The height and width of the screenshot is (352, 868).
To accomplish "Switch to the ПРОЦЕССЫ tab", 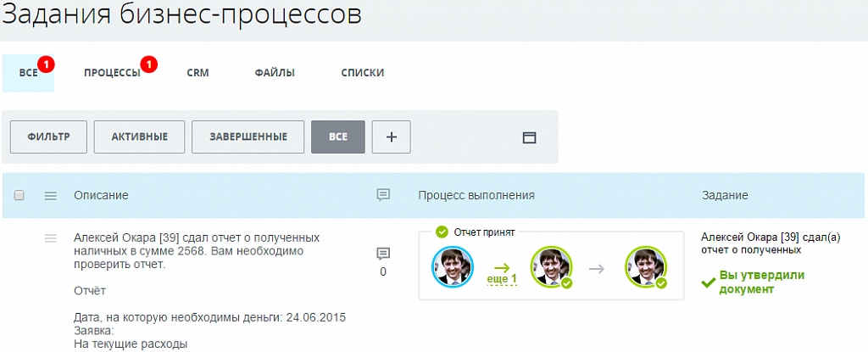I will pyautogui.click(x=112, y=73).
